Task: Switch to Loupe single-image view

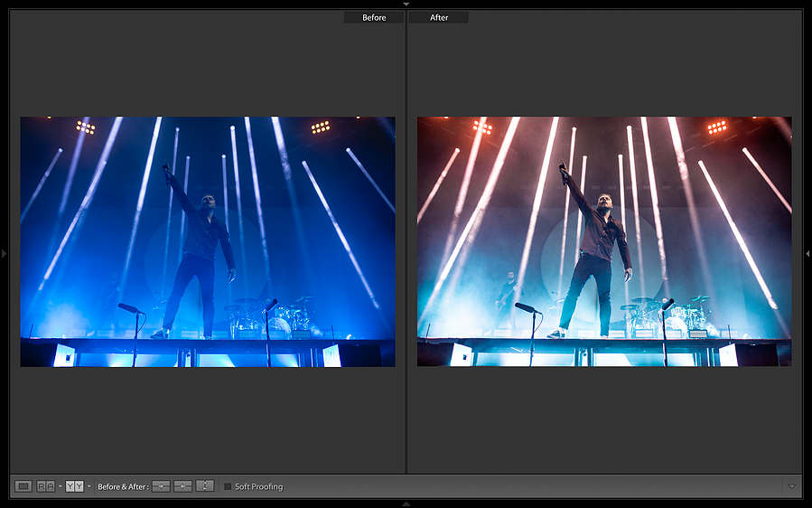Action: coord(23,486)
